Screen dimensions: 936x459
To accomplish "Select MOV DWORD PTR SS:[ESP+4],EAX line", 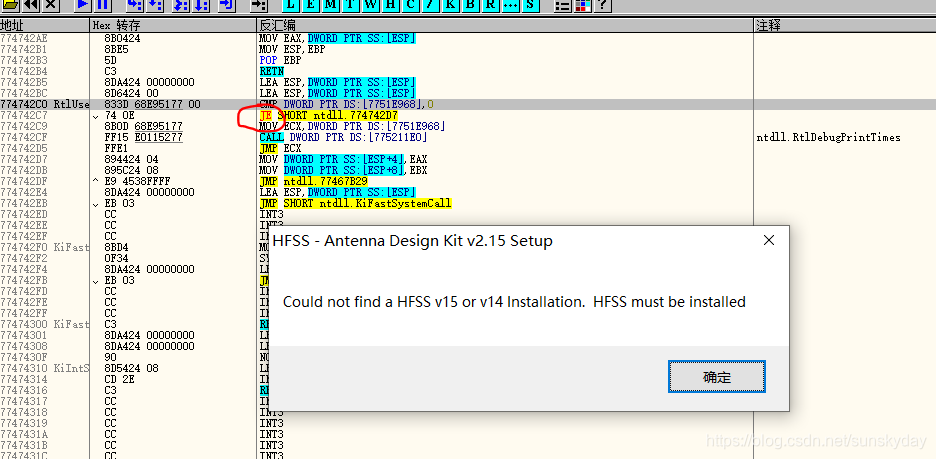I will (x=343, y=159).
